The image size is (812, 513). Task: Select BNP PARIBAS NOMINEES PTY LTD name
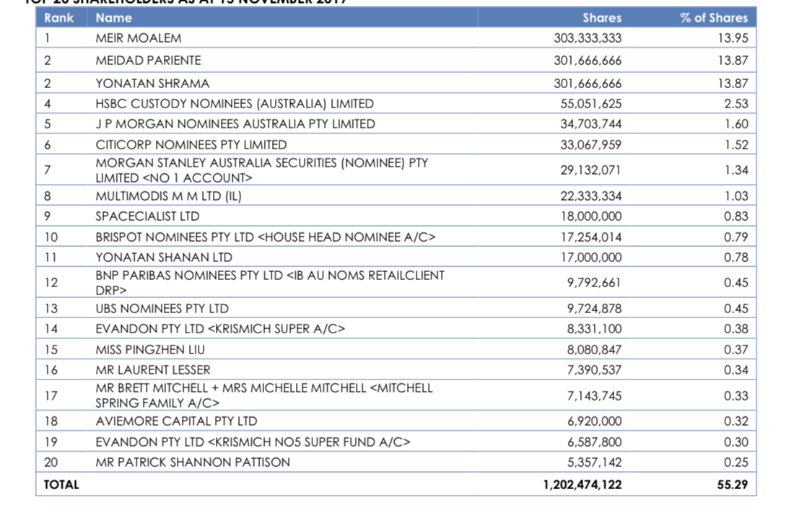(x=270, y=283)
